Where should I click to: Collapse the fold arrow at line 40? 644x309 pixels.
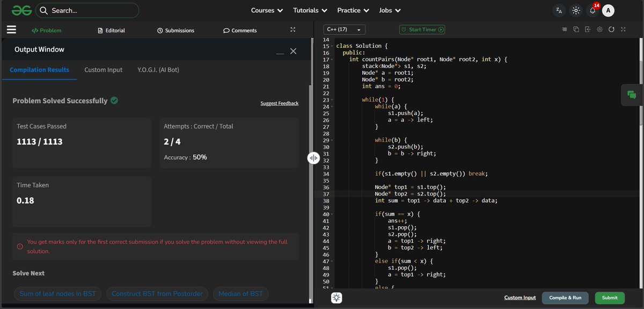(332, 214)
